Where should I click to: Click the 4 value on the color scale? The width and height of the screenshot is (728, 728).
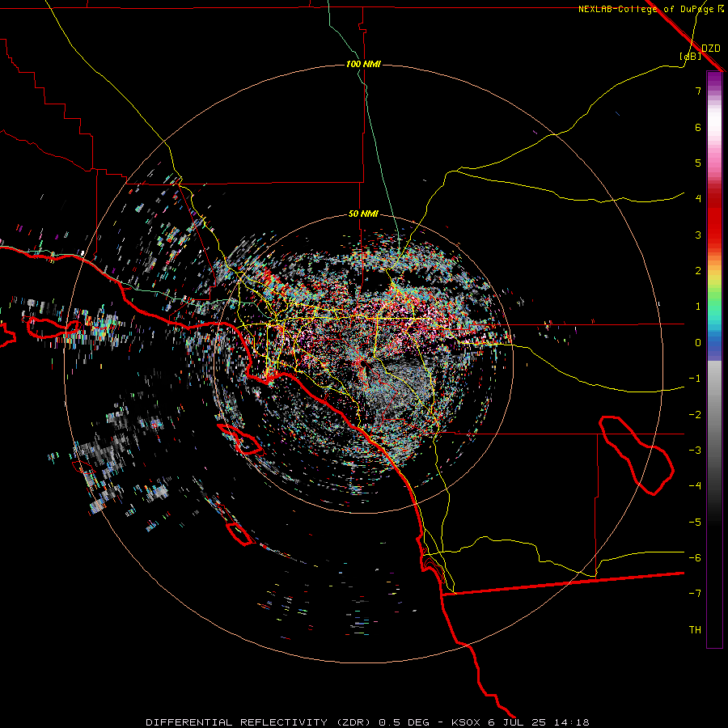pos(698,199)
